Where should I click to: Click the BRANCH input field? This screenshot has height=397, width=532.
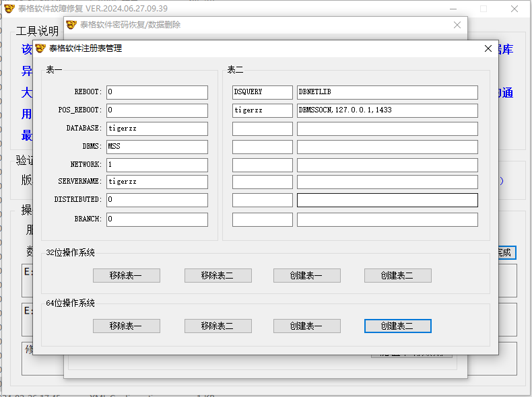156,219
